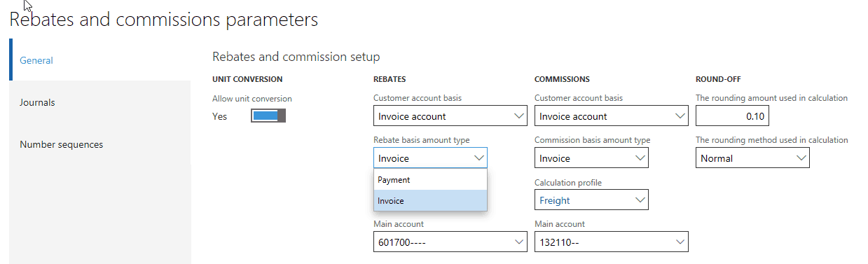The height and width of the screenshot is (264, 868).
Task: Expand Rebates Customer account basis dropdown
Action: (x=519, y=116)
